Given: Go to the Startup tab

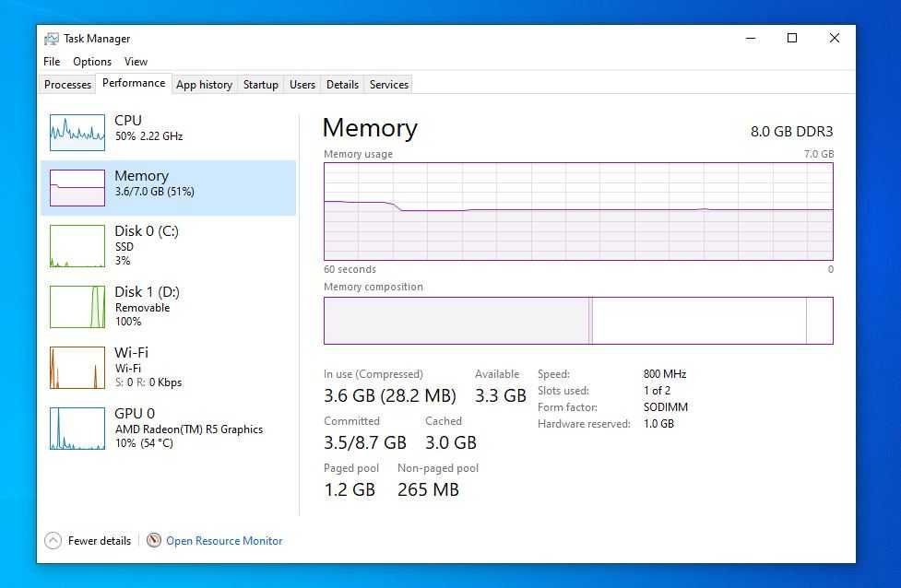Looking at the screenshot, I should click(260, 85).
